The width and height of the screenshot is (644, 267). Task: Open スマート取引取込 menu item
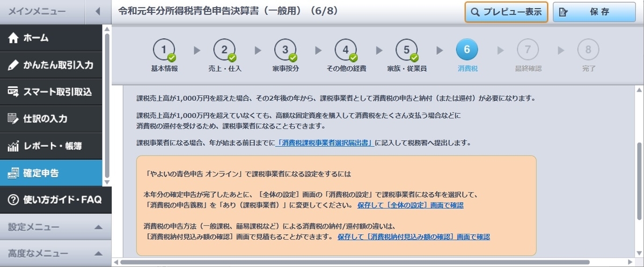51,92
